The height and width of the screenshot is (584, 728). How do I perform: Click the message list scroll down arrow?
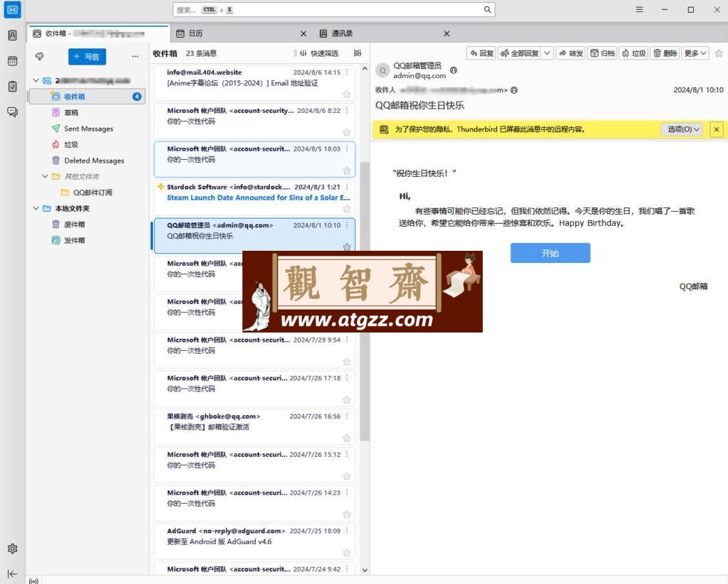click(x=365, y=570)
